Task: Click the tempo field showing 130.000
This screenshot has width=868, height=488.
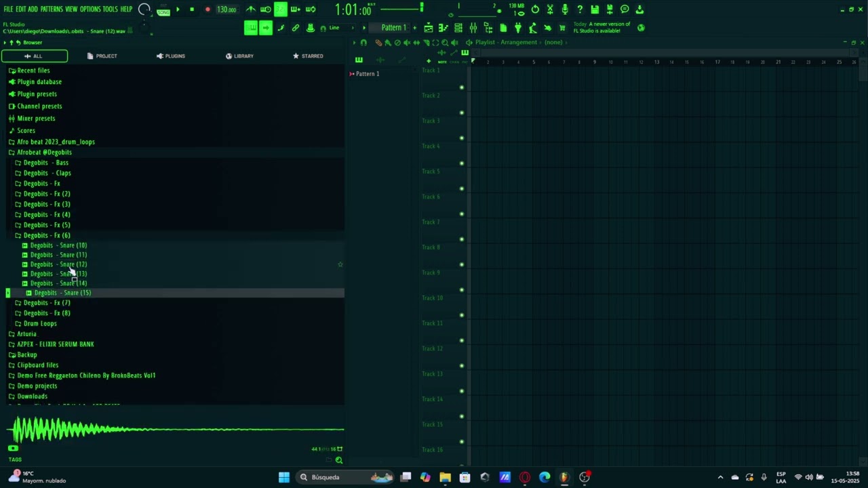Action: pos(226,9)
